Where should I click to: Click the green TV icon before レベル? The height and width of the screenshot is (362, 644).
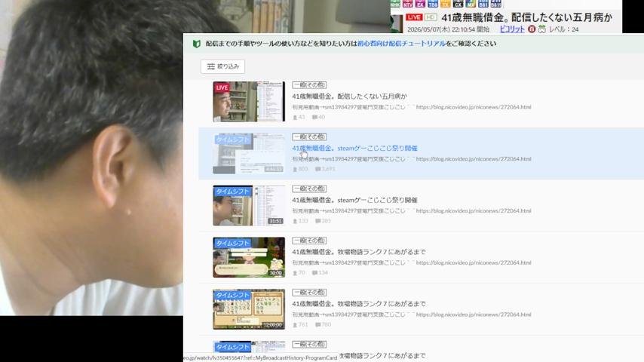pos(542,29)
